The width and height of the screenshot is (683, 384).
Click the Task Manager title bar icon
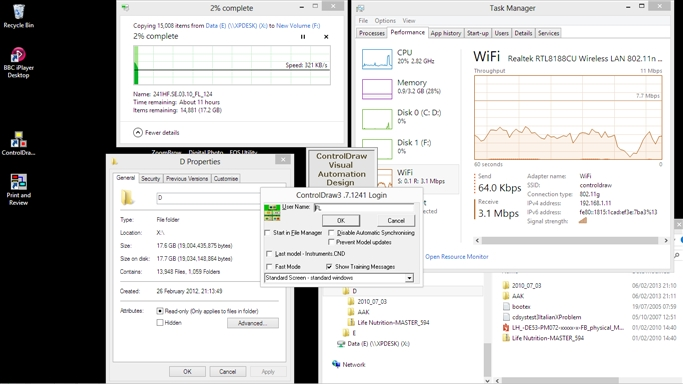pyautogui.click(x=360, y=8)
